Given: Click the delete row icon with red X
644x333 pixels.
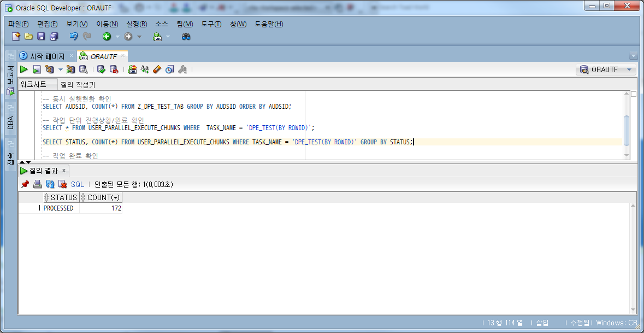Looking at the screenshot, I should (62, 184).
